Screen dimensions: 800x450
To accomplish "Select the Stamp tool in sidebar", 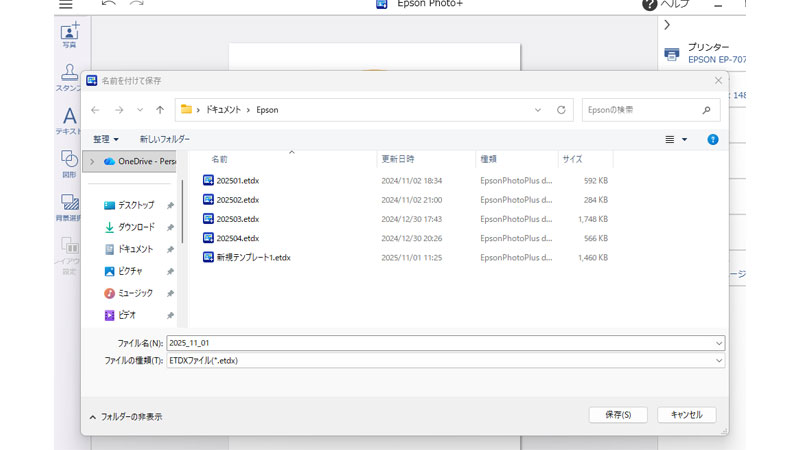I will click(69, 74).
